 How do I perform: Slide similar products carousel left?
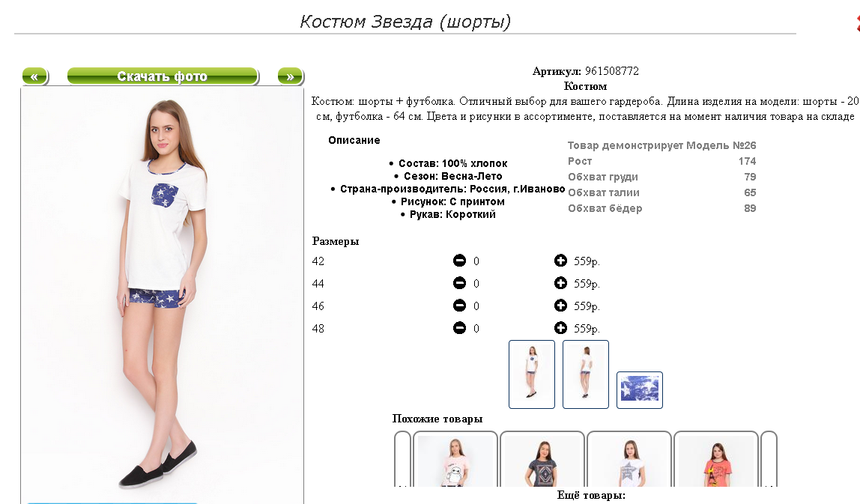click(x=402, y=459)
